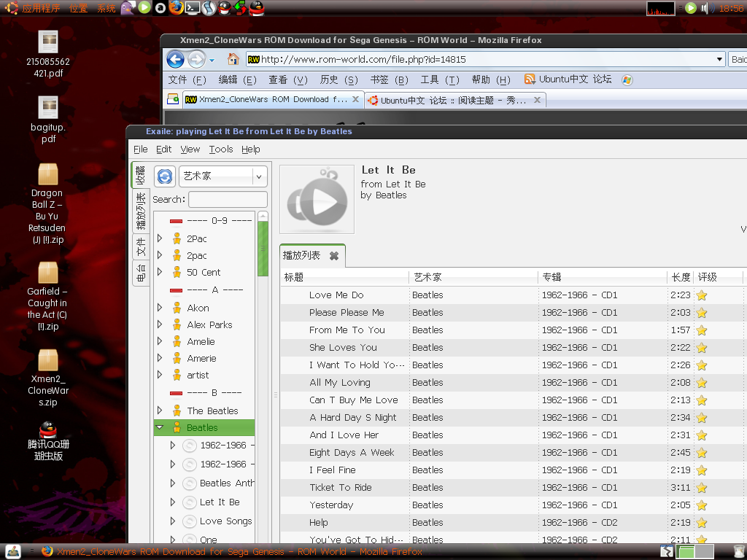
Task: Switch to the 电台 side tab in Exaile
Action: coord(141,273)
